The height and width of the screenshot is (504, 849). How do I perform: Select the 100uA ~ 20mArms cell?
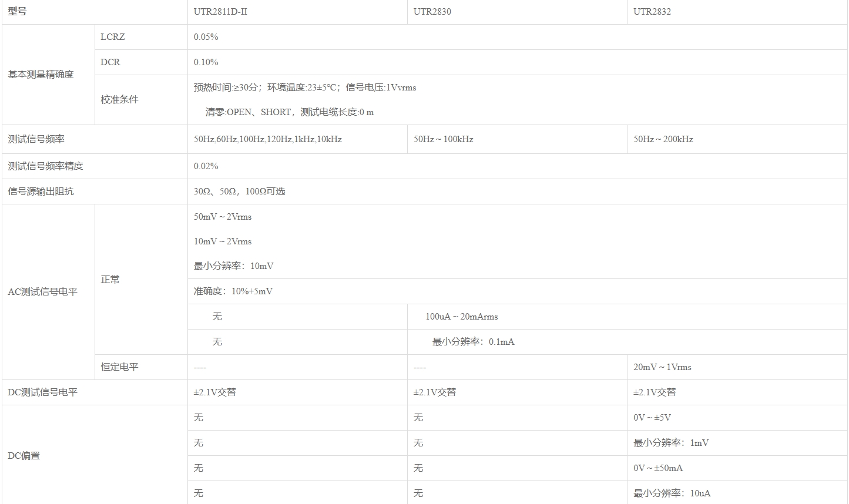coord(627,317)
